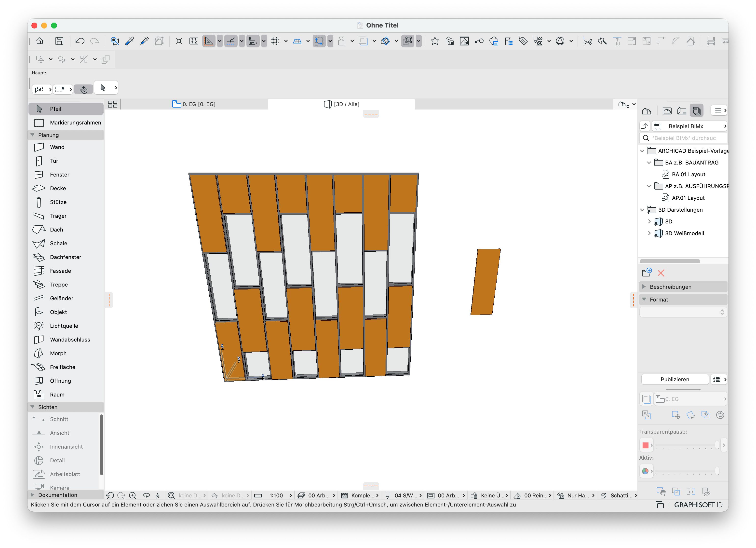Select the Objekt tool
Screen dimensions: 756x548
pos(66,312)
